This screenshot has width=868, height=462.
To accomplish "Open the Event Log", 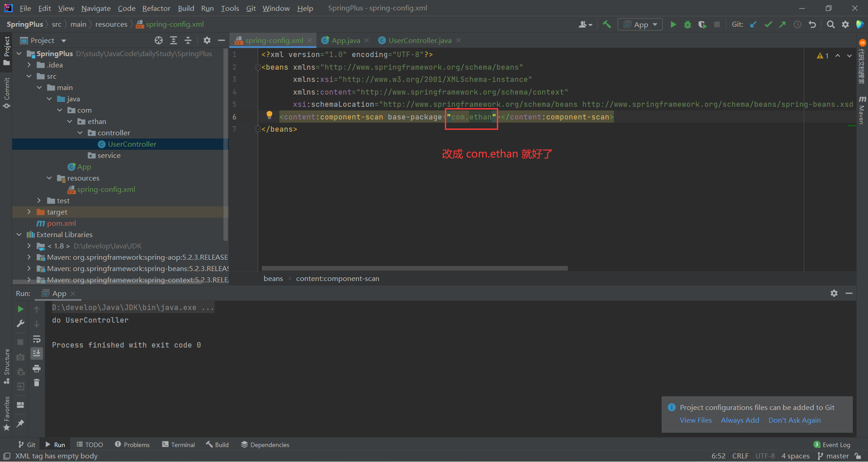I will point(832,445).
